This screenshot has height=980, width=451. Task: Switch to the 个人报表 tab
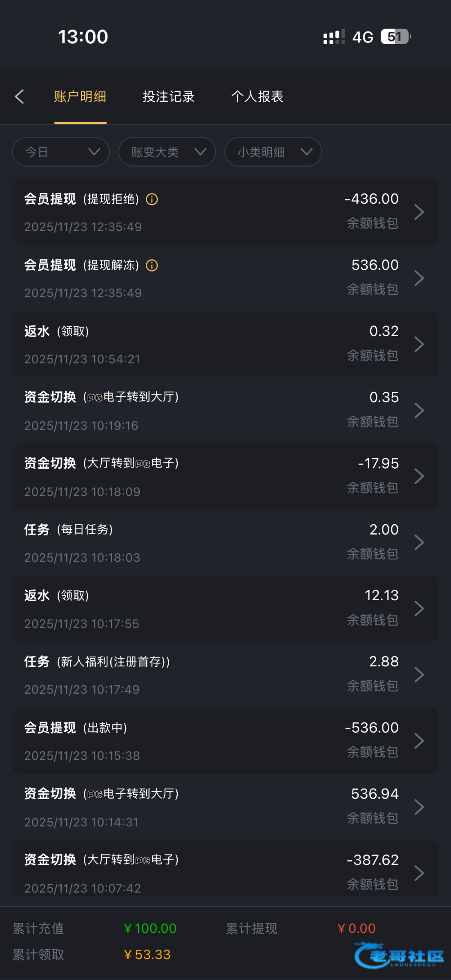click(x=257, y=97)
